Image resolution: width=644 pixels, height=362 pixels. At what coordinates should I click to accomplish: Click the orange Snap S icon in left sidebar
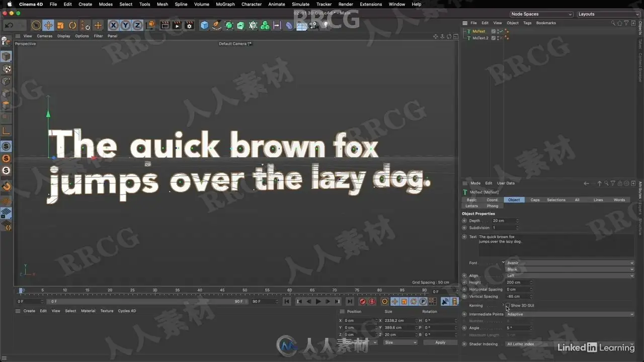(6, 158)
